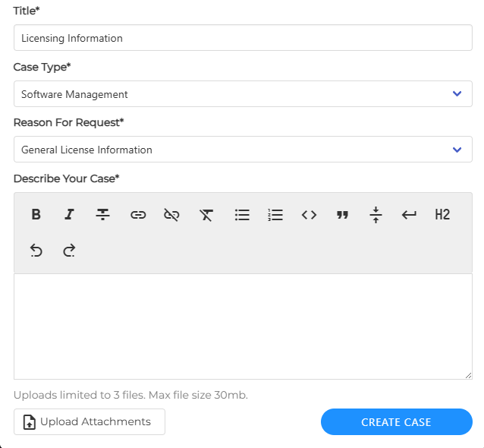
Task: Remove link from selected text
Action: pyautogui.click(x=172, y=215)
